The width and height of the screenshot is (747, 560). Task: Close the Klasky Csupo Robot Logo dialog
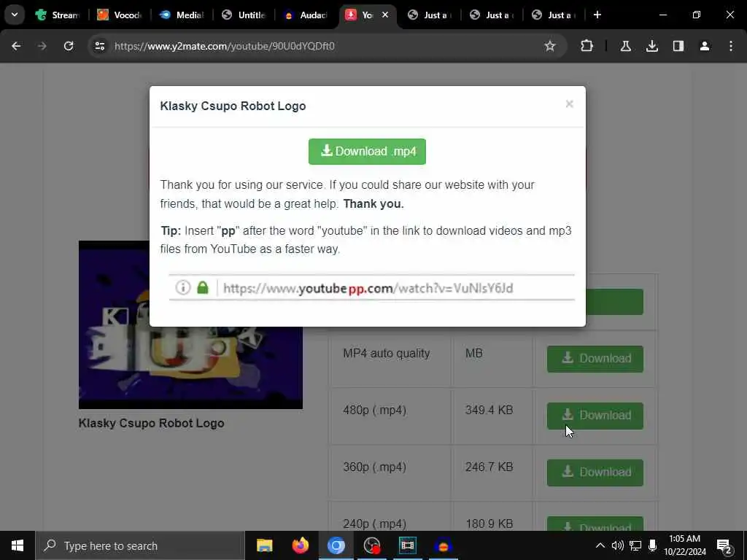[x=569, y=104]
